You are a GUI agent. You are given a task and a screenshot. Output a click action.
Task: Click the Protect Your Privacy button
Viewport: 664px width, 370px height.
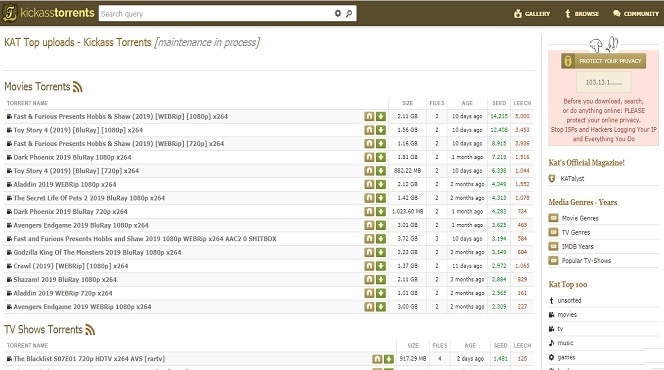click(603, 61)
